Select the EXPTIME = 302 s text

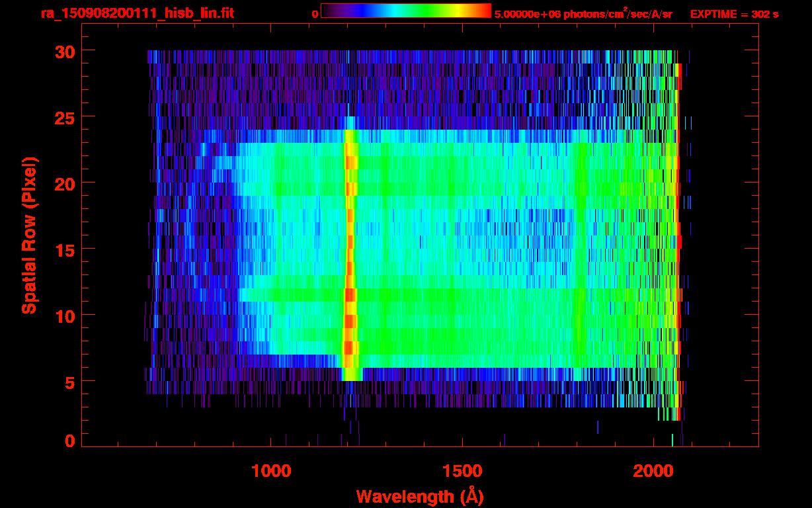coord(734,14)
